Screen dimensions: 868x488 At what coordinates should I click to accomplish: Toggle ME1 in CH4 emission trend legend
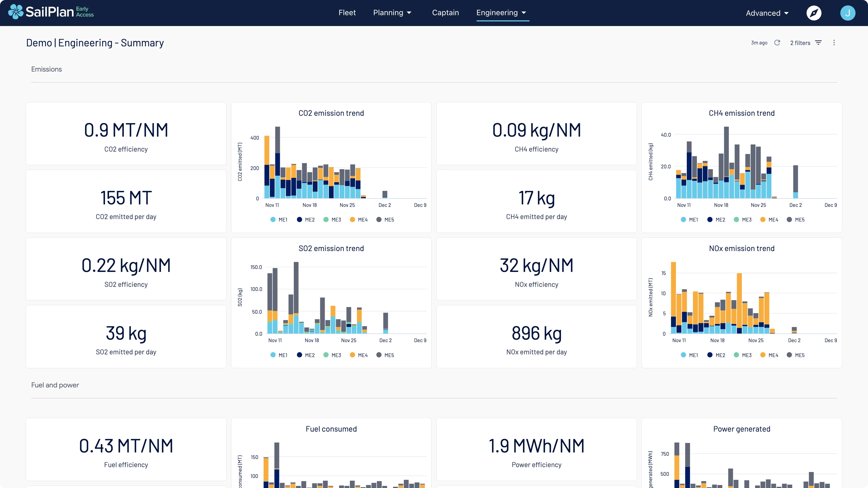pos(690,220)
